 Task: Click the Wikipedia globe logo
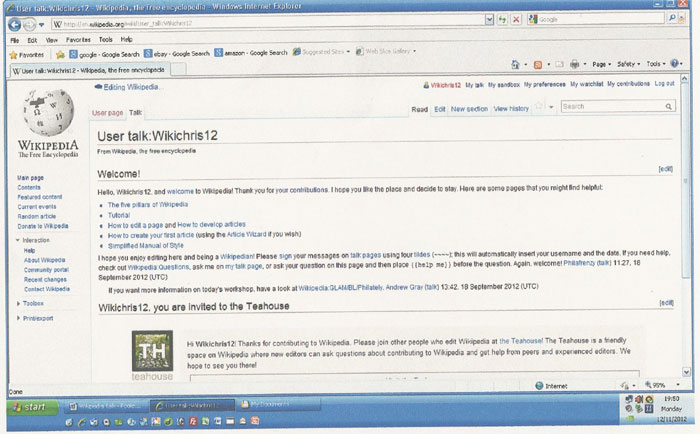click(x=48, y=112)
